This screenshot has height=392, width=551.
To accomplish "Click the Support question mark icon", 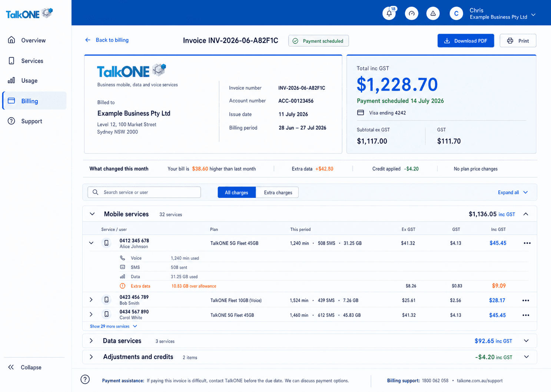I will [x=11, y=121].
